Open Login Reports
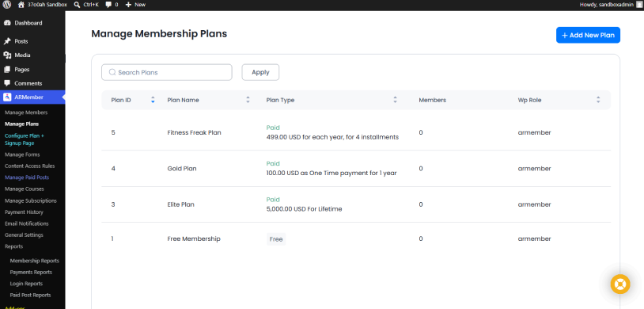This screenshot has width=644, height=309. click(x=26, y=284)
